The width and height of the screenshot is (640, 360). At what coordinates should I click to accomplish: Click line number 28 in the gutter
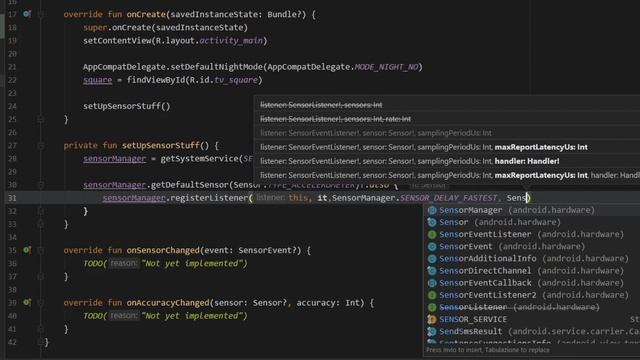pos(12,159)
